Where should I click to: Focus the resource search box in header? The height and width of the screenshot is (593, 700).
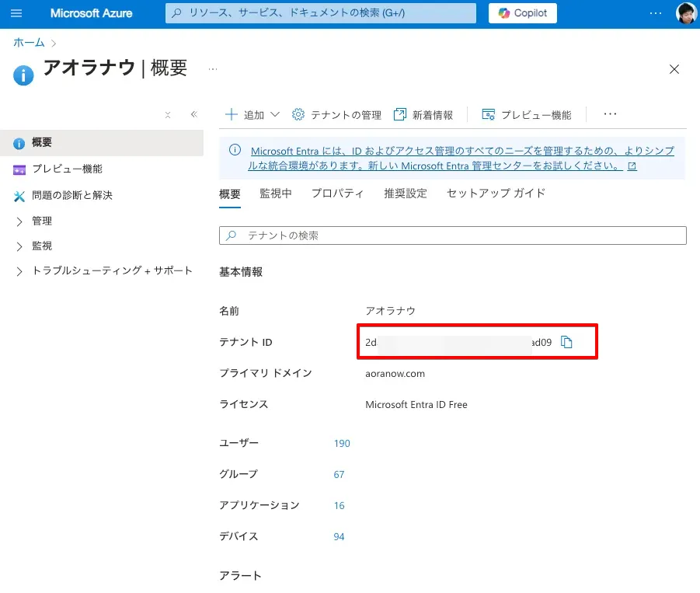[x=321, y=13]
